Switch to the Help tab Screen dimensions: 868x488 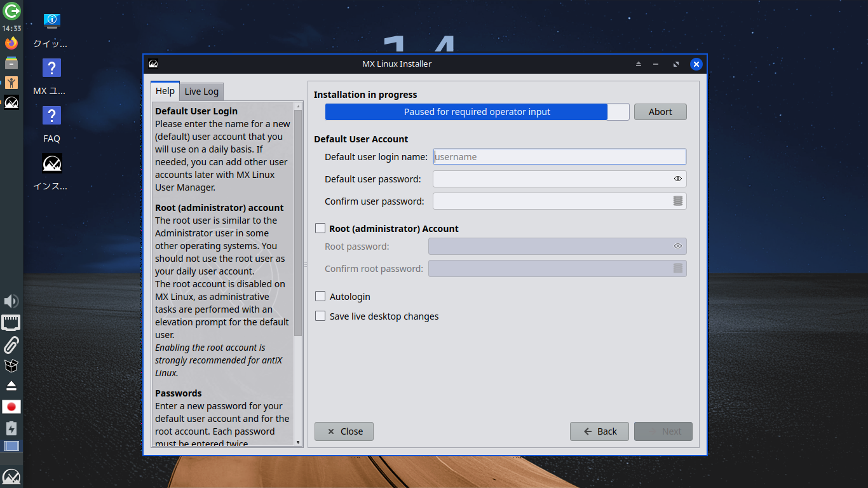(x=165, y=91)
